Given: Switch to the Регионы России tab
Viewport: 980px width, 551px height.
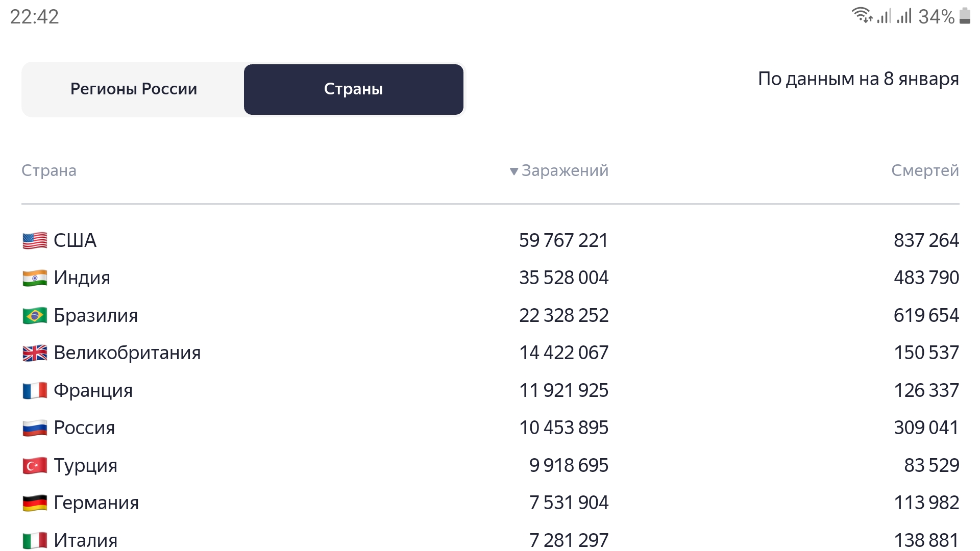Looking at the screenshot, I should click(134, 89).
